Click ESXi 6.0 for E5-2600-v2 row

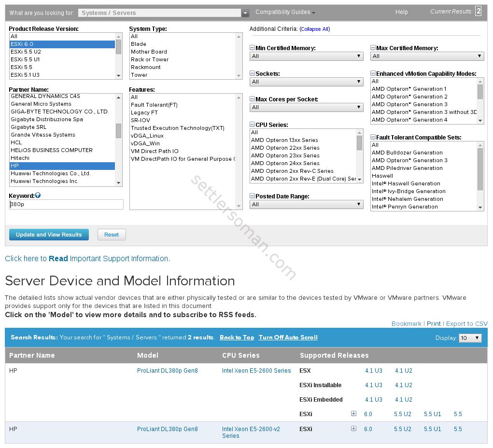click(x=368, y=429)
